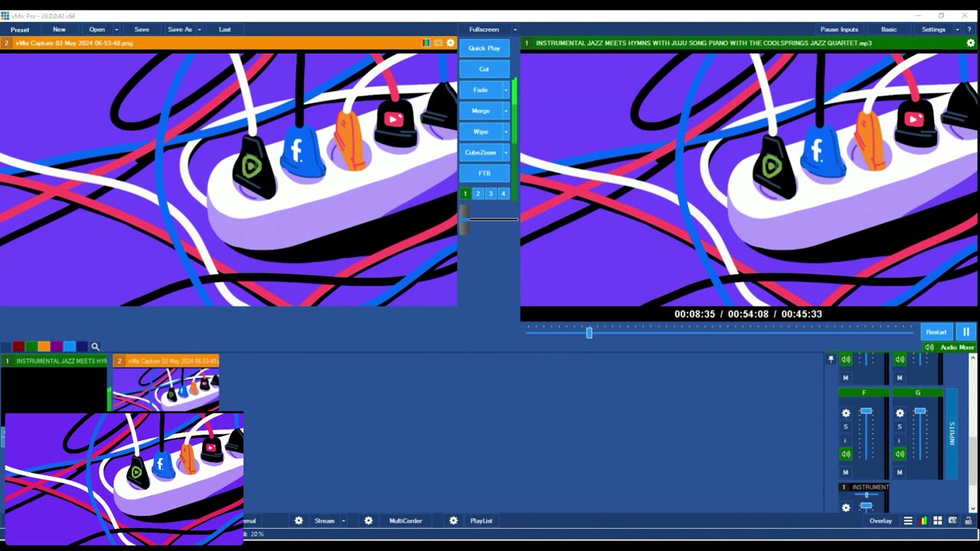The height and width of the screenshot is (551, 980).
Task: Open bus G settings gear
Action: click(900, 413)
